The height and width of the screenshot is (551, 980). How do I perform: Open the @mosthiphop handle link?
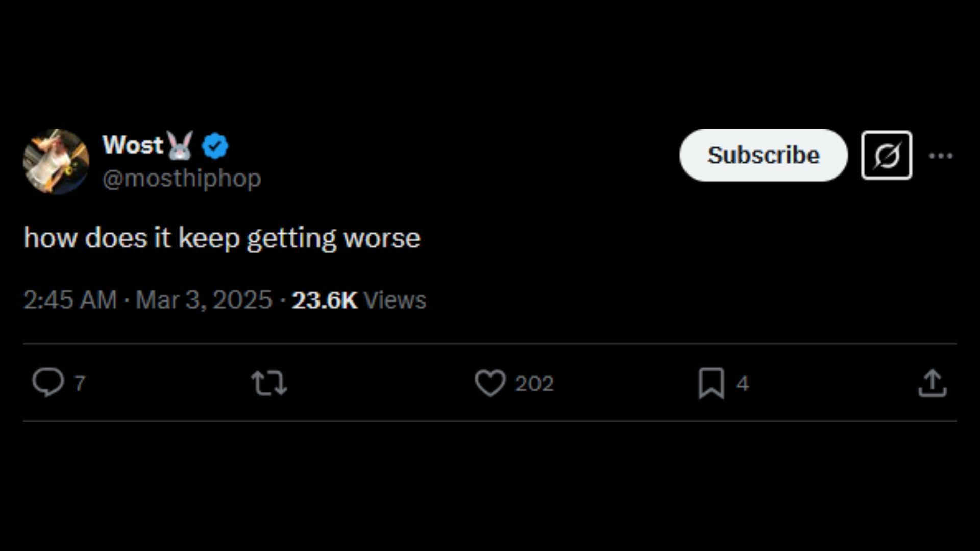pos(182,179)
